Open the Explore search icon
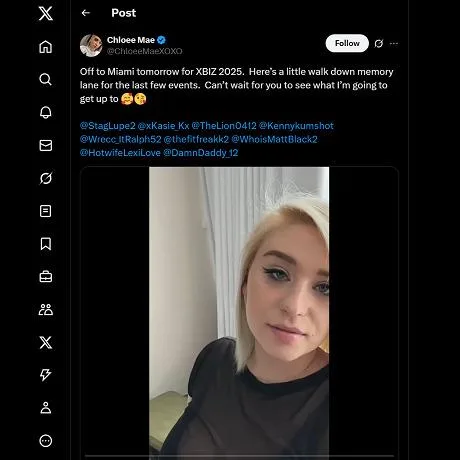 tap(46, 79)
